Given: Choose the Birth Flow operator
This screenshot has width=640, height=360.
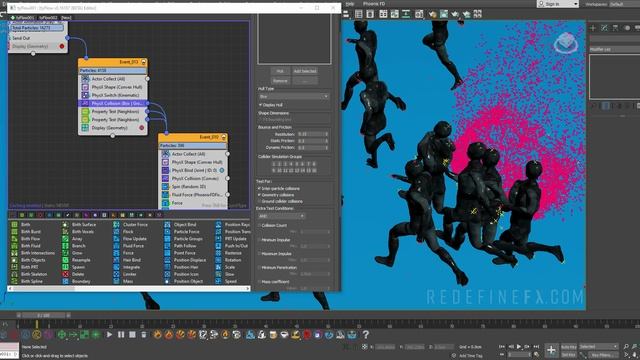Looking at the screenshot, I should pyautogui.click(x=30, y=239).
